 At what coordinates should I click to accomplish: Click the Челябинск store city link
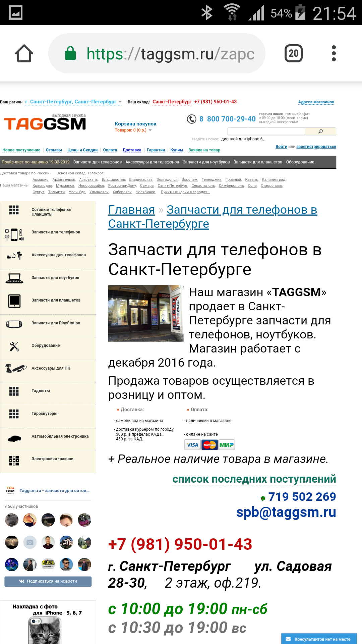[x=145, y=192]
